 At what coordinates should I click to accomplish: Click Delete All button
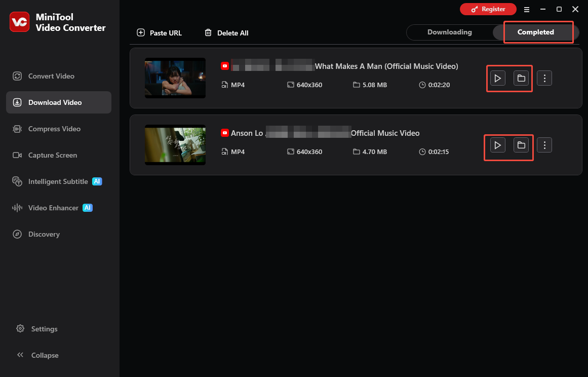pos(226,33)
